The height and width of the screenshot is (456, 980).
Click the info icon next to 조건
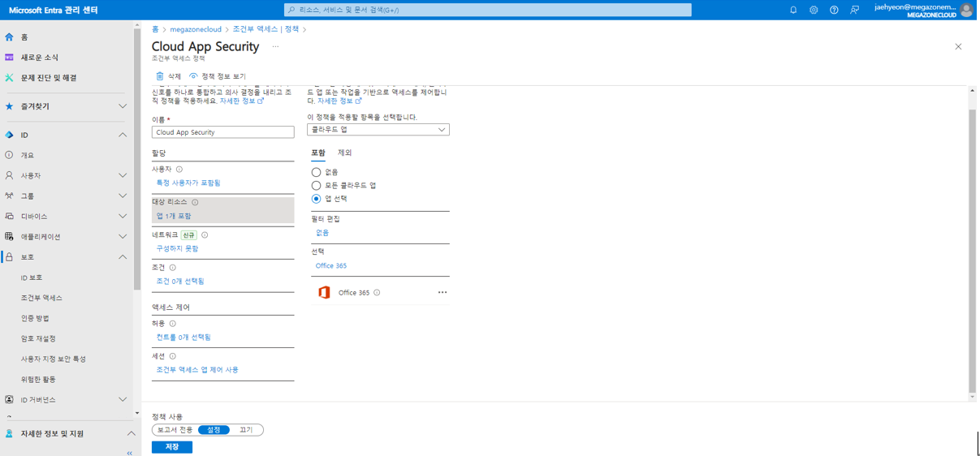(x=173, y=267)
